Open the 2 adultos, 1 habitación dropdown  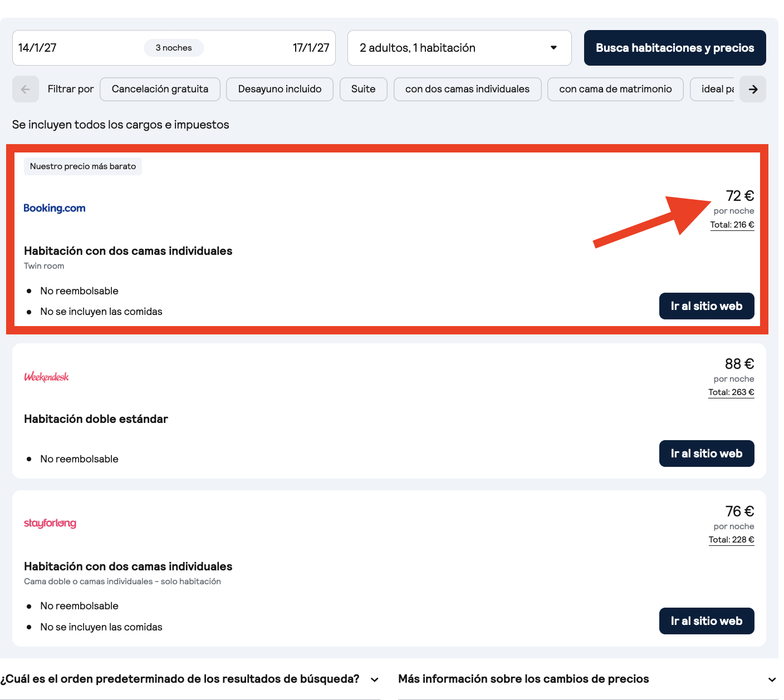pyautogui.click(x=459, y=48)
